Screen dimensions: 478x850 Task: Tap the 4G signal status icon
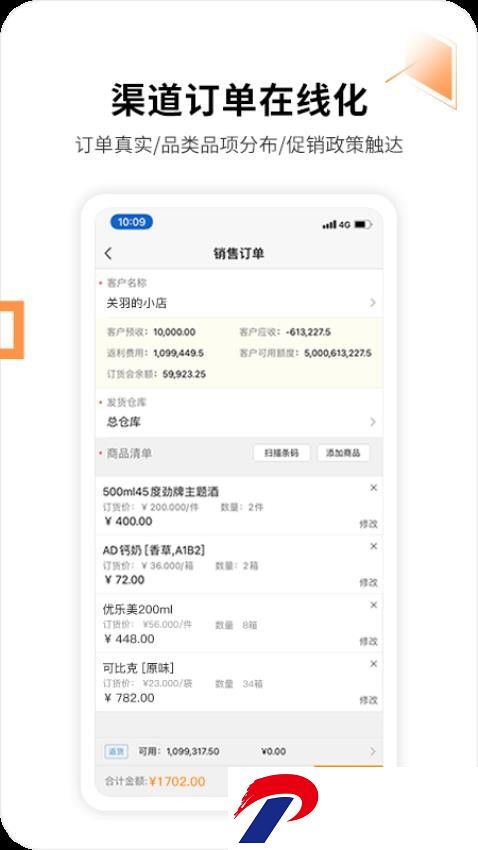(337, 224)
